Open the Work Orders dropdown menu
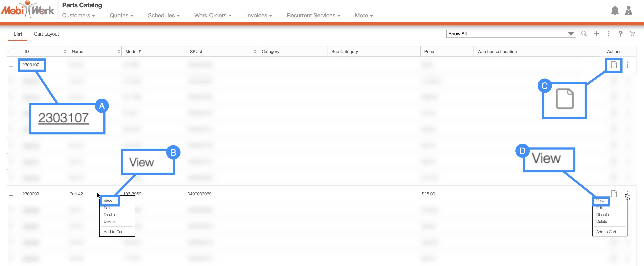Viewport: 644px width, 266px height. pos(213,16)
